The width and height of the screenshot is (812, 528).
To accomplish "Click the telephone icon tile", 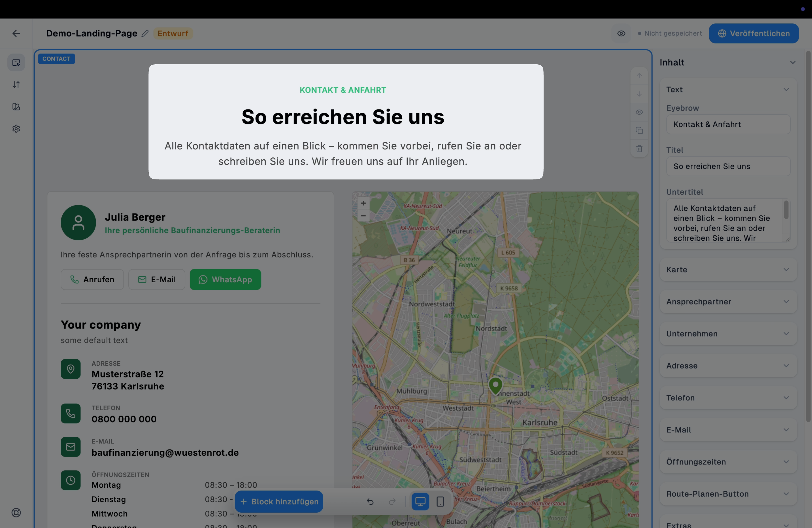I will 71,413.
